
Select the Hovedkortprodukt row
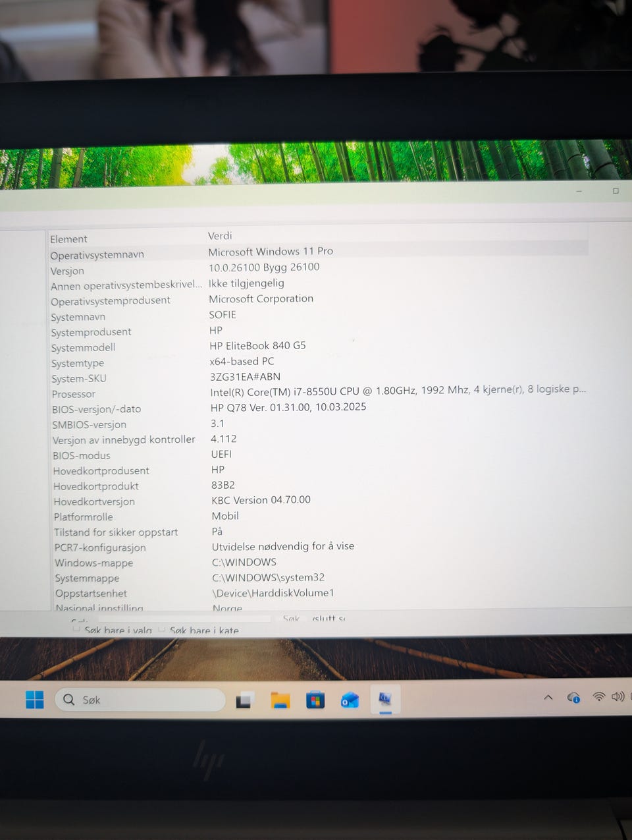tap(319, 486)
